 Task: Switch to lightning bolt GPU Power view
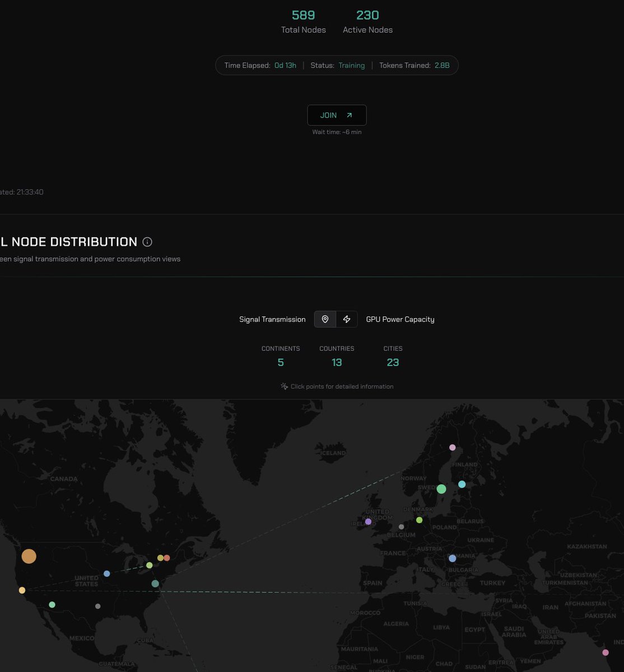tap(347, 319)
